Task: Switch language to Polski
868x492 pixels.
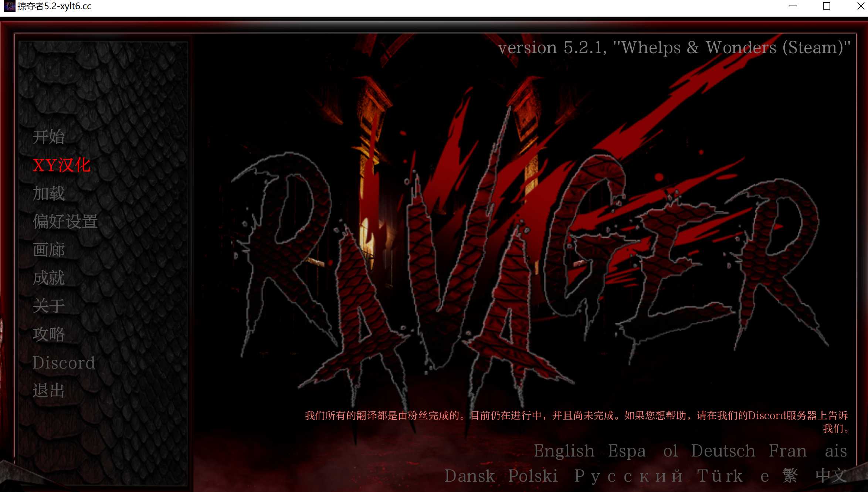Action: pos(532,476)
